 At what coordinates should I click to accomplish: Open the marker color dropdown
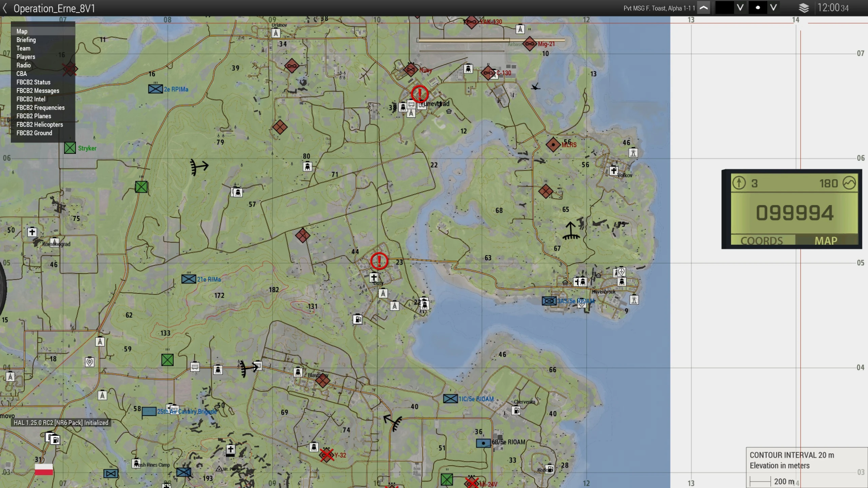tap(740, 8)
